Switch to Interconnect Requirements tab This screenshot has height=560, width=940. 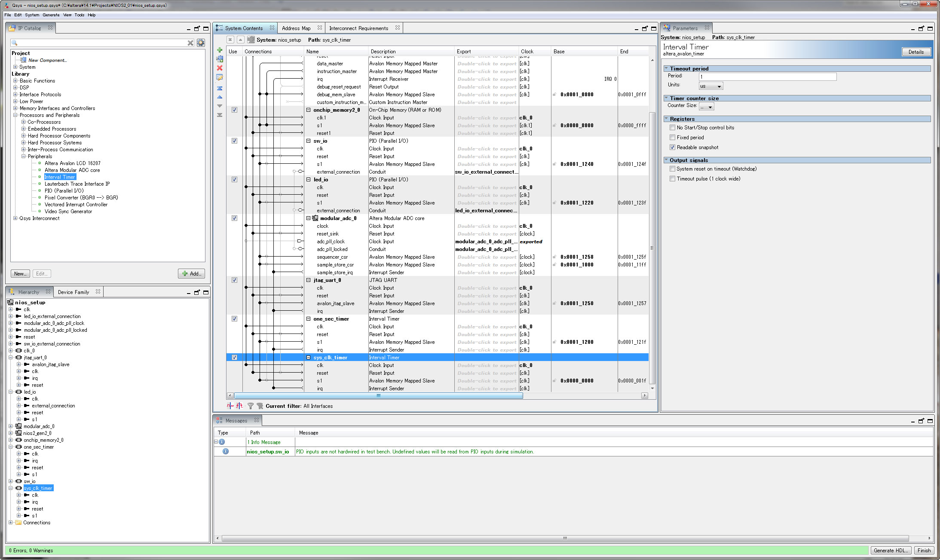358,28
